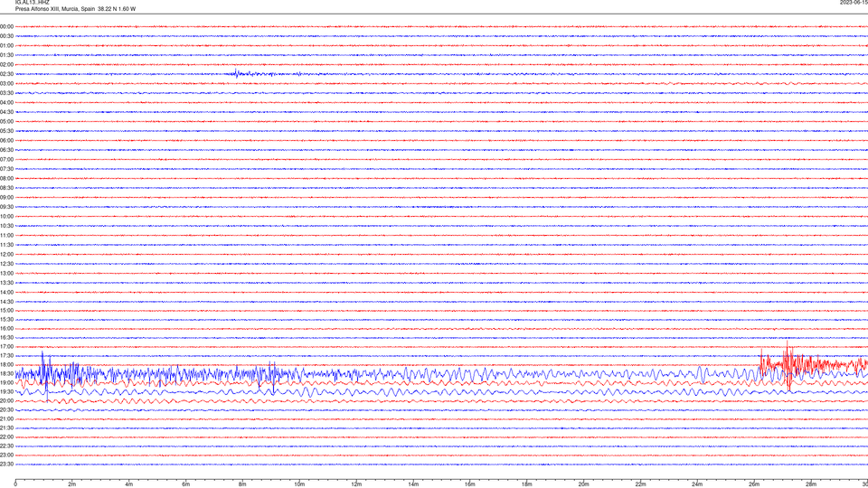Image resolution: width=868 pixels, height=488 pixels.
Task: Click the 06:30 time label
Action: (x=6, y=150)
